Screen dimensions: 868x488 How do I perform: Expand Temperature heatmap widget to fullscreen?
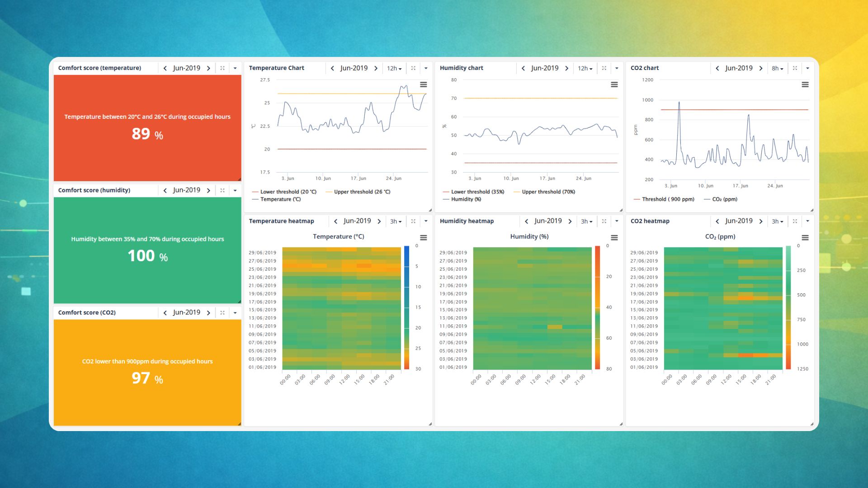pos(413,221)
